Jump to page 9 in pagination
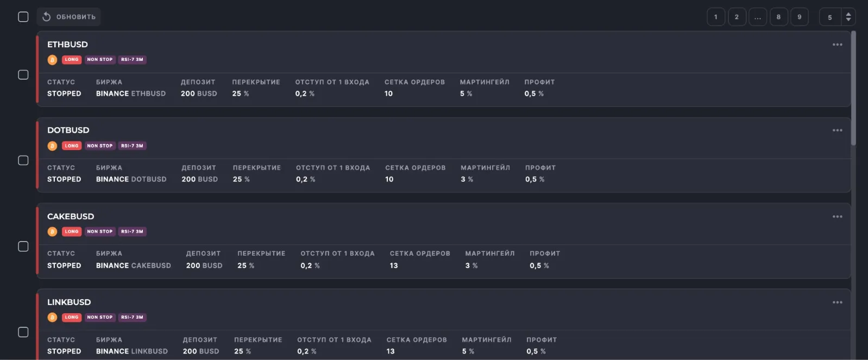Image resolution: width=868 pixels, height=360 pixels. 799,17
